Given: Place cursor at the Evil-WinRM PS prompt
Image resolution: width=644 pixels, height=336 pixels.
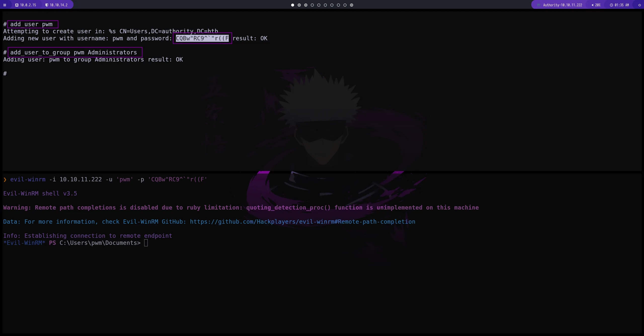Looking at the screenshot, I should 146,243.
